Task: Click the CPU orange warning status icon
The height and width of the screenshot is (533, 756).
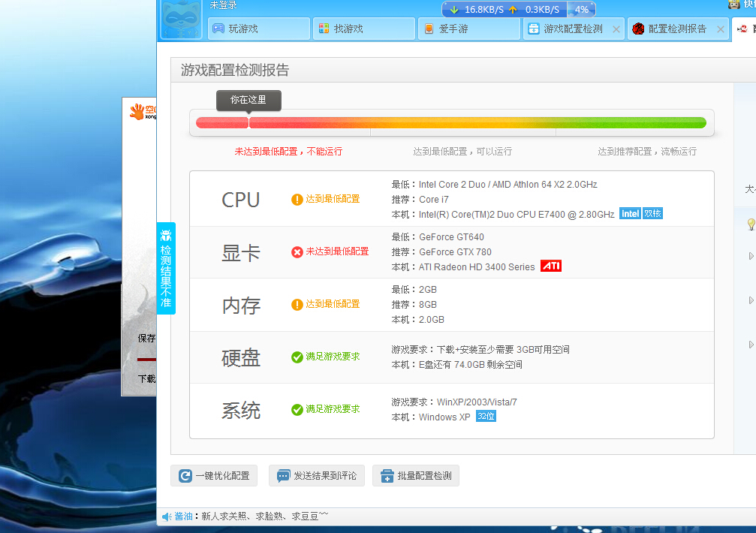Action: click(297, 199)
